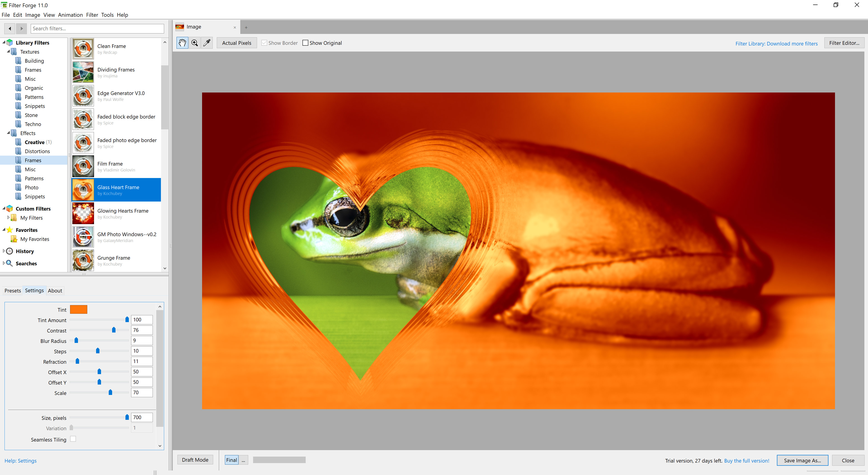This screenshot has width=868, height=475.
Task: Click the forward navigation arrow
Action: 21,29
